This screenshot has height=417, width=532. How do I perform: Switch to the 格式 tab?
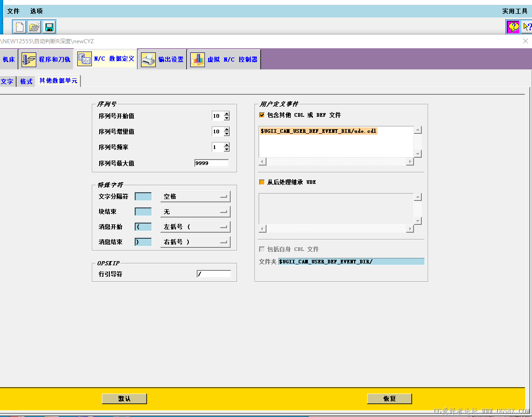(26, 81)
